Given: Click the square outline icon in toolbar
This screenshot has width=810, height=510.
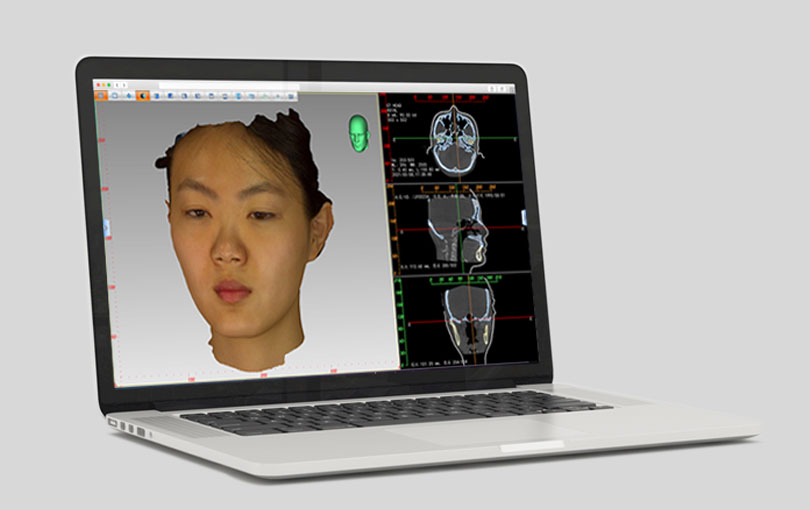Looking at the screenshot, I should [115, 95].
